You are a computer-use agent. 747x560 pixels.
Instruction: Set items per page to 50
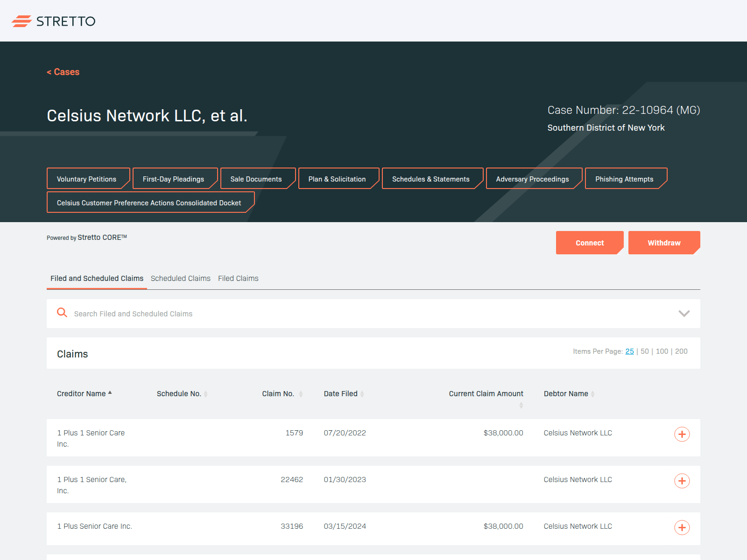(645, 351)
